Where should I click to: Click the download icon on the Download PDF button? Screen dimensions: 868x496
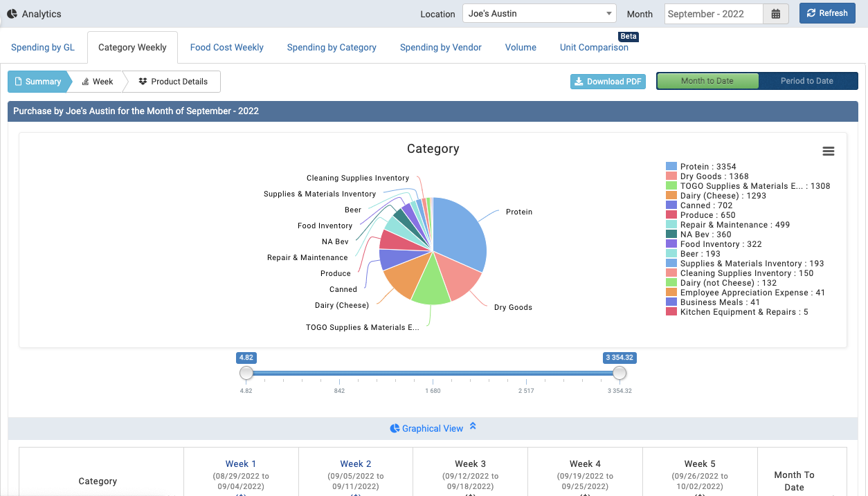point(579,81)
